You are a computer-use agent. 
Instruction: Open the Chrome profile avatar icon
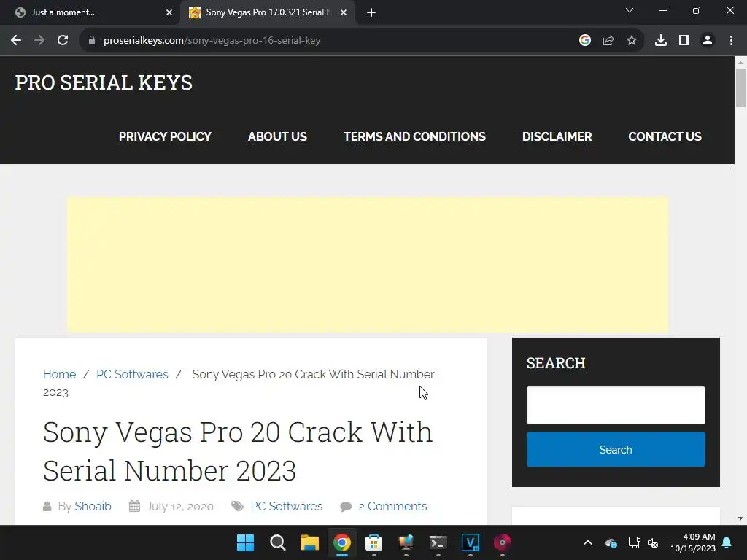coord(708,41)
